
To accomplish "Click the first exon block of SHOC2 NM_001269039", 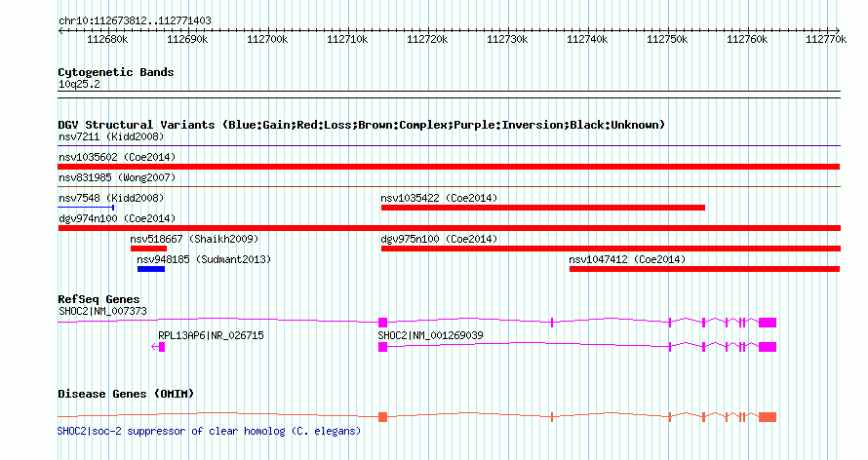I will click(x=382, y=347).
